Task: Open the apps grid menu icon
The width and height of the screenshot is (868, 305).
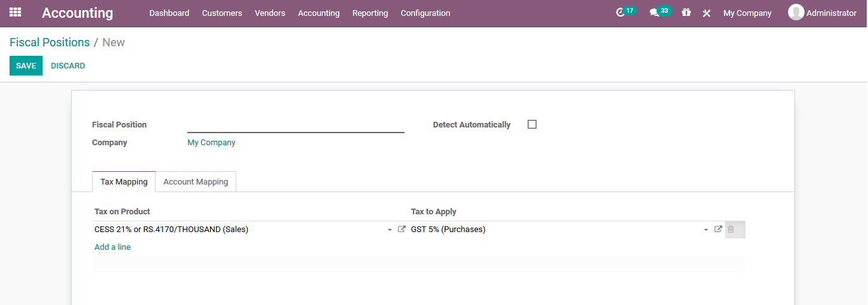Action: tap(15, 13)
